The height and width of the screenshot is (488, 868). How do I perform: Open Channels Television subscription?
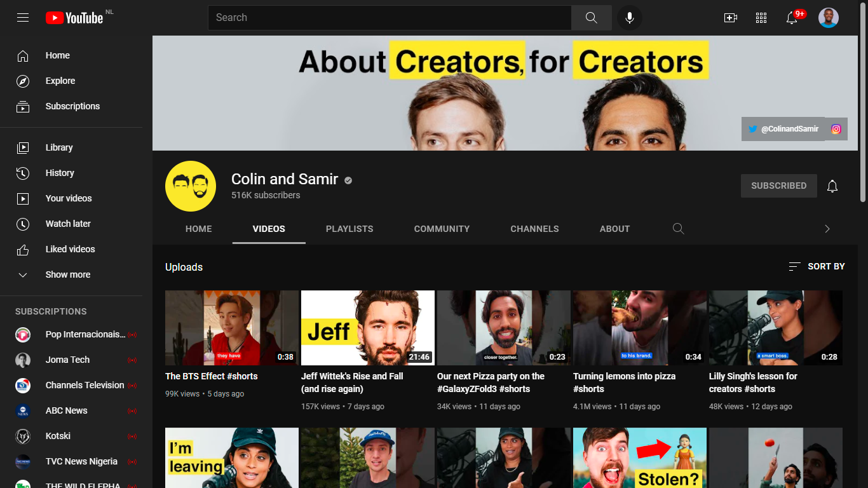71,385
